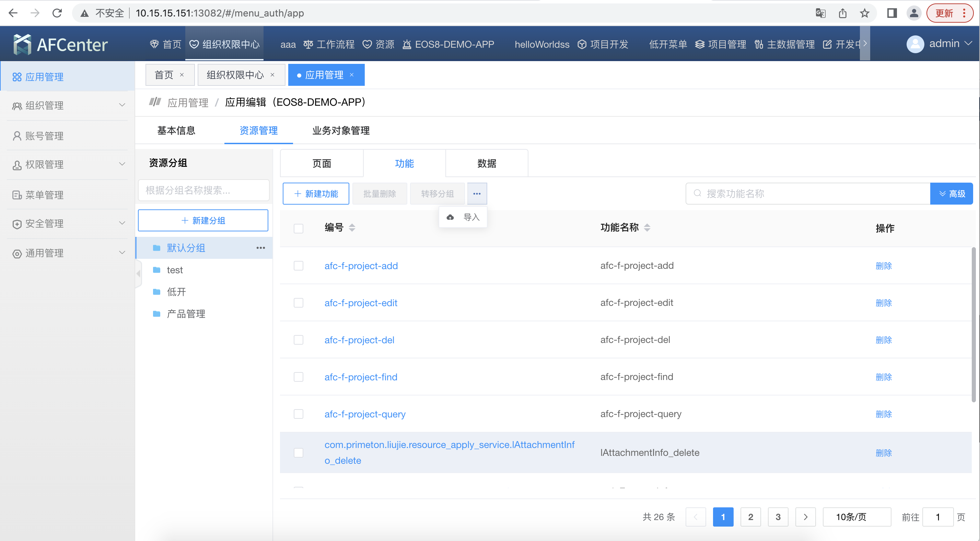Screen dimensions: 980x541
Task: Click the bookmark star icon in address bar
Action: click(x=864, y=13)
